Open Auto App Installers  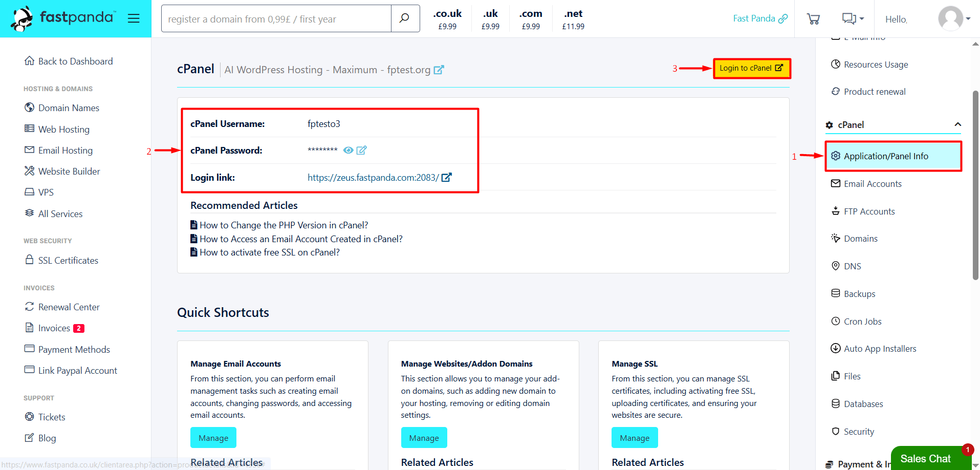tap(874, 348)
